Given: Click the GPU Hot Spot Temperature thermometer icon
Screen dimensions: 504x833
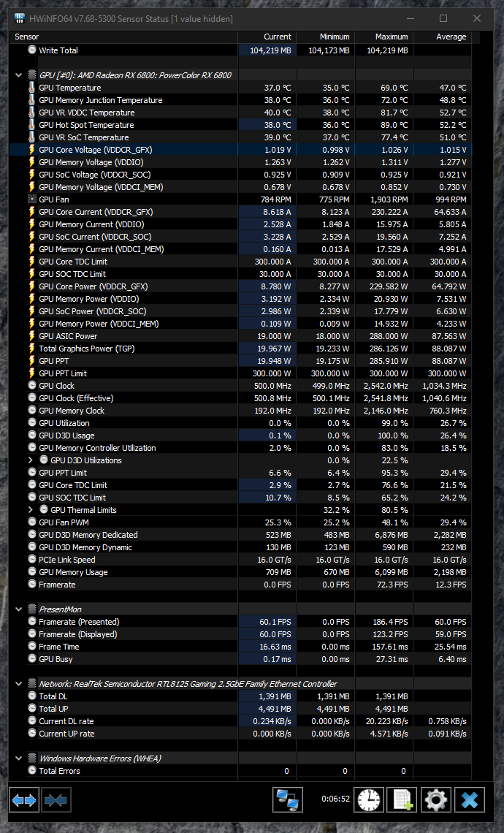Looking at the screenshot, I should [x=32, y=125].
